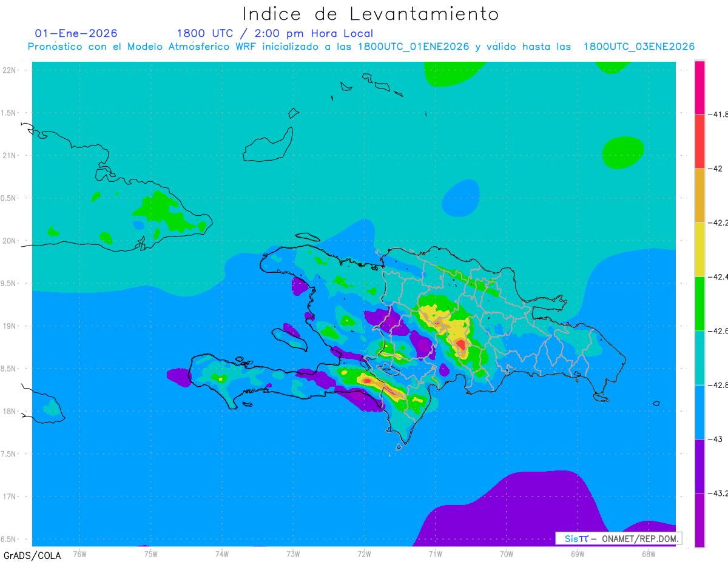The width and height of the screenshot is (728, 562).
Task: Click the colorbar value '-42.8'
Action: 718,385
